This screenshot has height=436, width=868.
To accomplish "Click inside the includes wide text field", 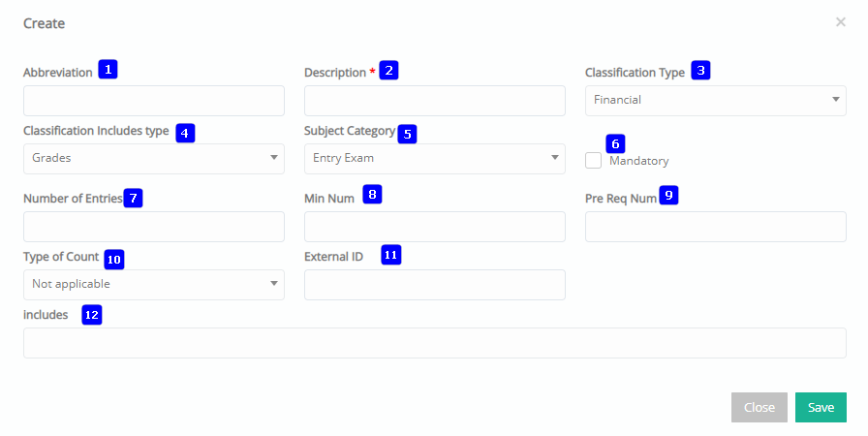I will click(435, 343).
